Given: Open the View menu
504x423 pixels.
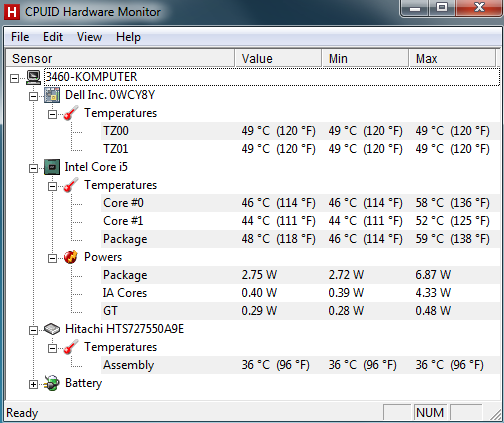Looking at the screenshot, I should (x=89, y=37).
